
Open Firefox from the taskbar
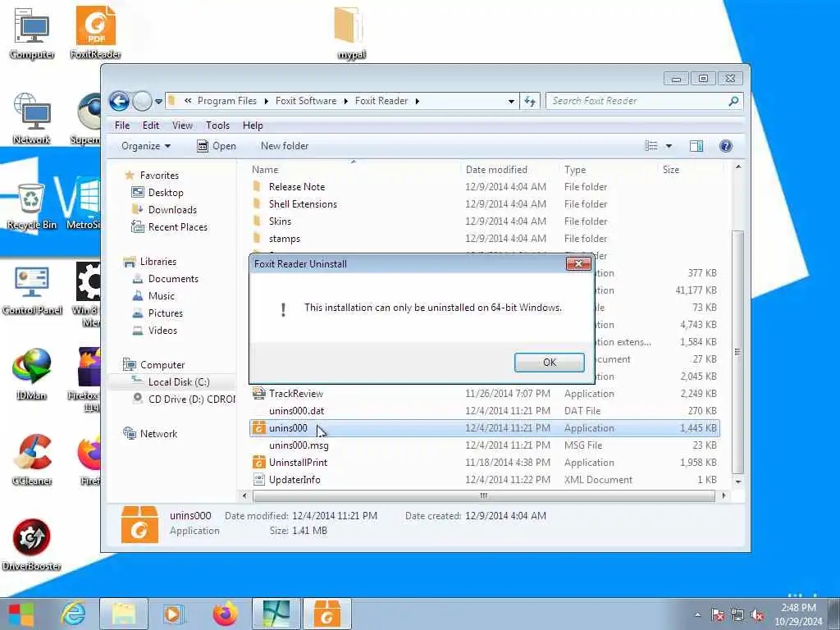pyautogui.click(x=225, y=614)
